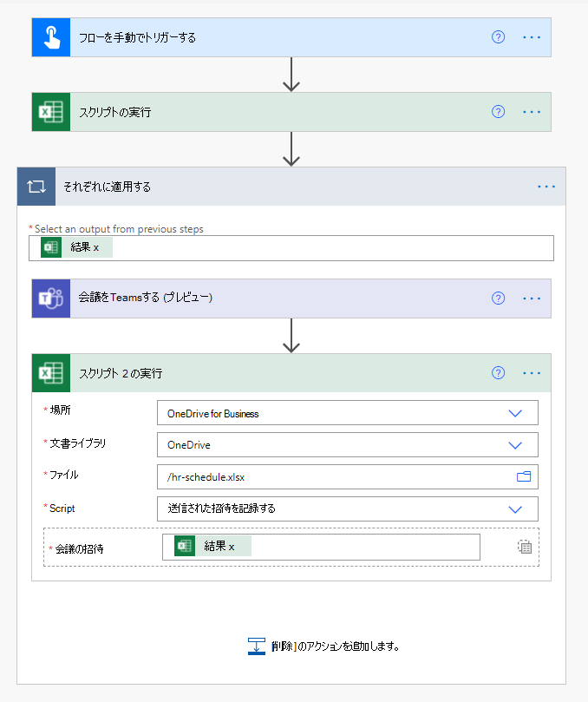Open help on the manual trigger card

(x=497, y=37)
